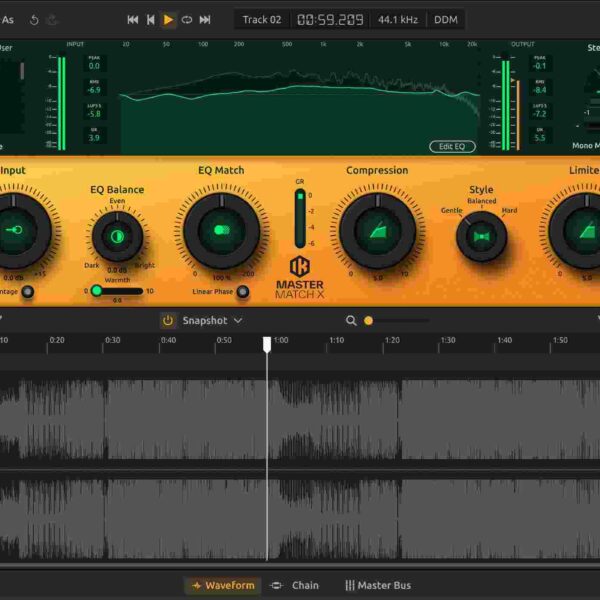Click the upper channel waveform
Image resolution: width=600 pixels, height=600 pixels.
pyautogui.click(x=300, y=419)
